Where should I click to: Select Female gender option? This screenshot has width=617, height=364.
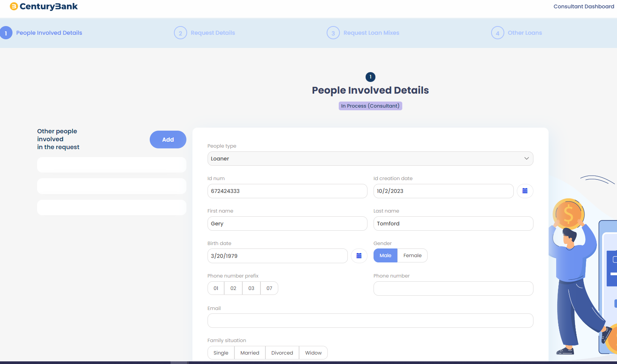[412, 256]
